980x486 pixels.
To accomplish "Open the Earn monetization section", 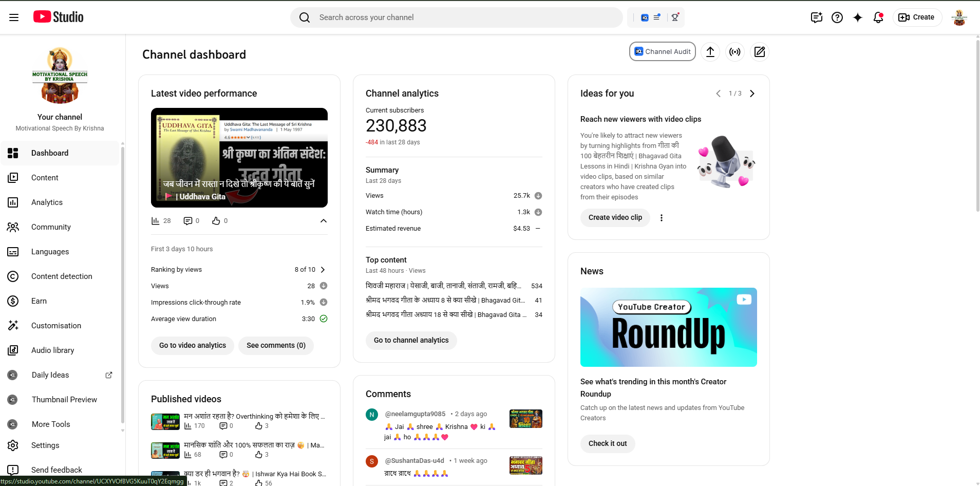I will pos(40,301).
